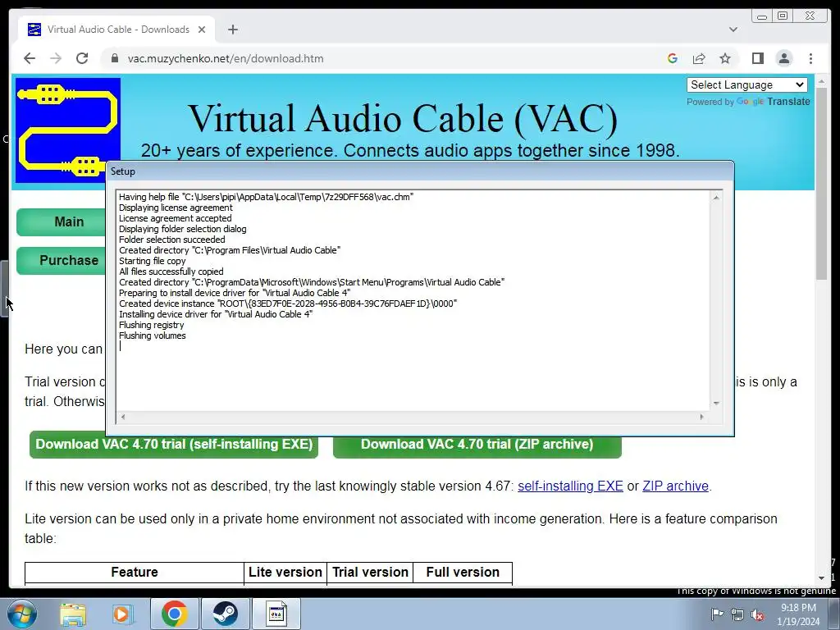
Task: Click the Google icon in the address bar
Action: pos(673,58)
